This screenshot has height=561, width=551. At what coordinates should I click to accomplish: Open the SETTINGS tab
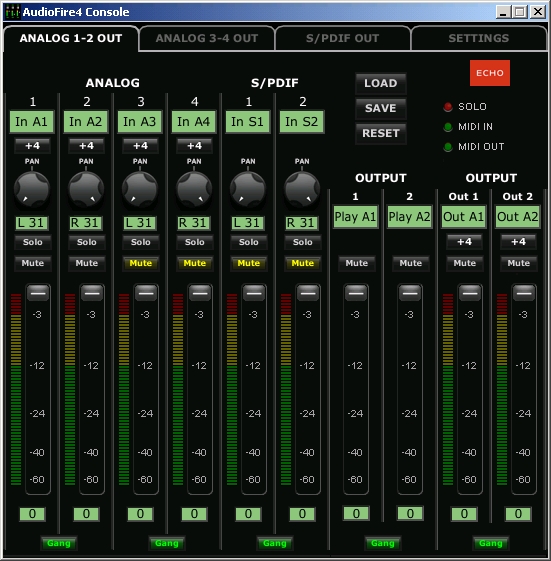point(479,38)
